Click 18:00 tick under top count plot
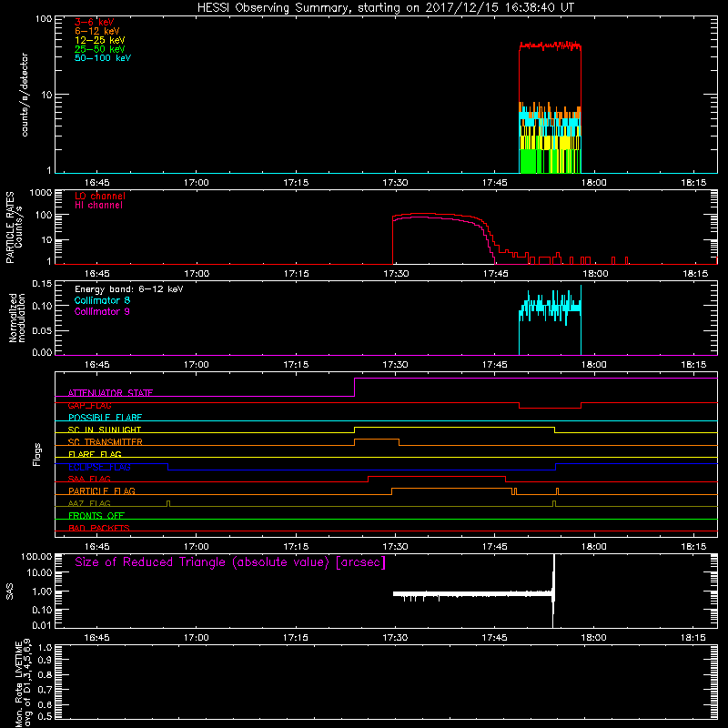The image size is (728, 728). coord(594,183)
